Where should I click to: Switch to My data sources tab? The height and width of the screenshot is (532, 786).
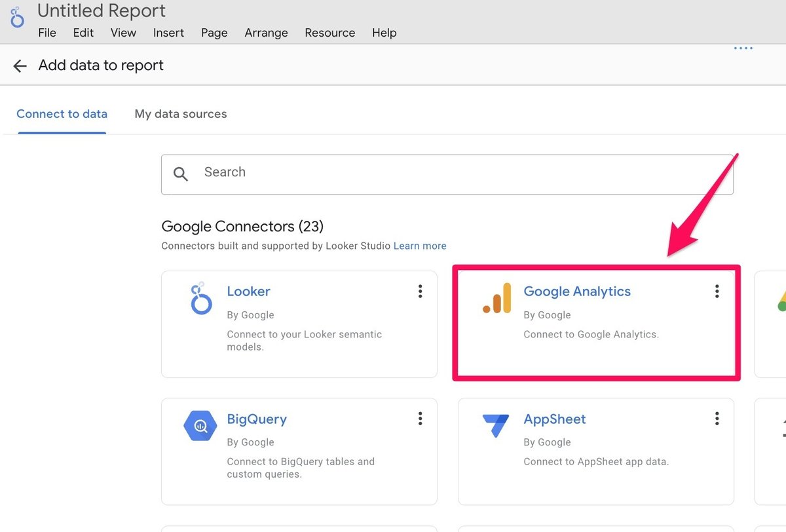[181, 114]
